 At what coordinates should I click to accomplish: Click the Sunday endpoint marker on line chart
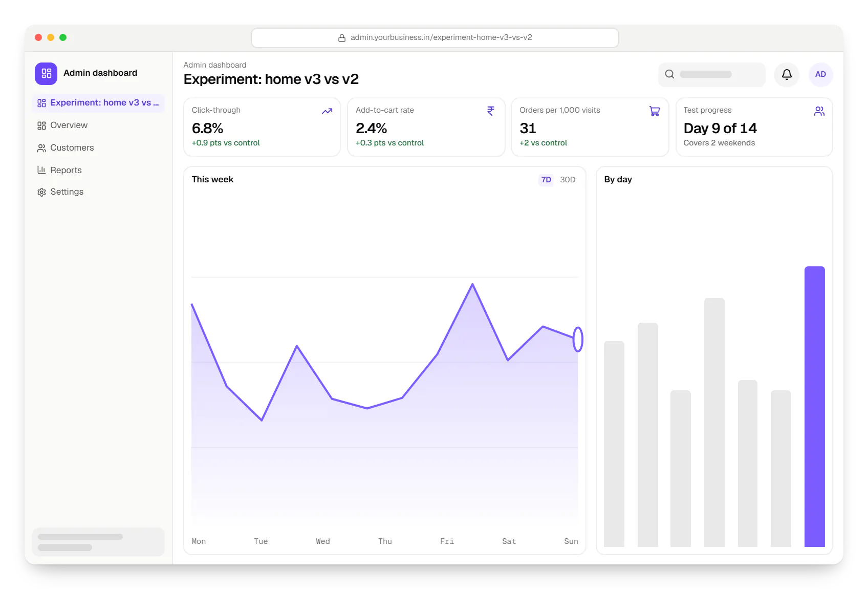pos(578,339)
